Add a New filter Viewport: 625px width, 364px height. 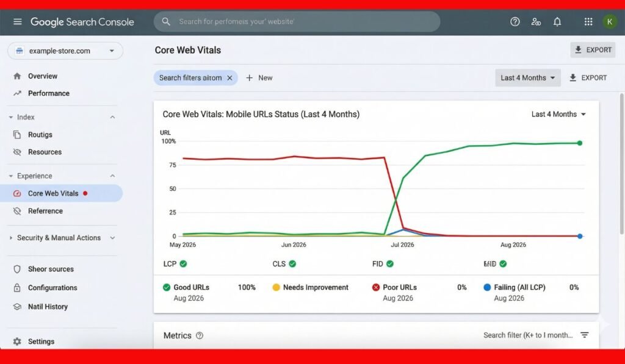259,78
